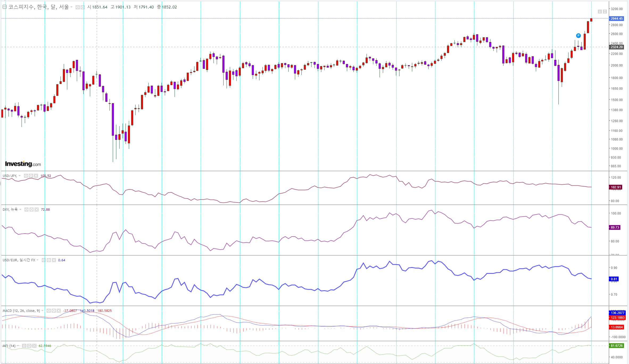The width and height of the screenshot is (629, 364).
Task: Toggle visibility of KOSPI main series
Action: pyautogui.click(x=77, y=7)
